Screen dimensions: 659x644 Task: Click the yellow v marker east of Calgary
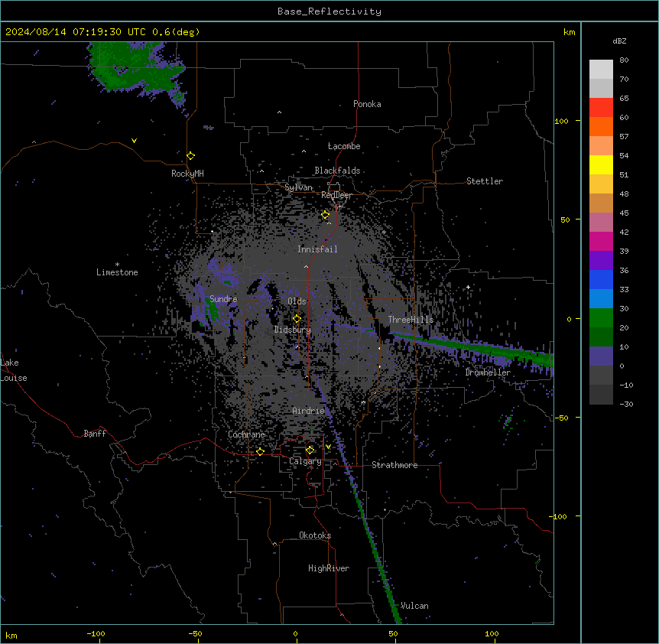(328, 447)
